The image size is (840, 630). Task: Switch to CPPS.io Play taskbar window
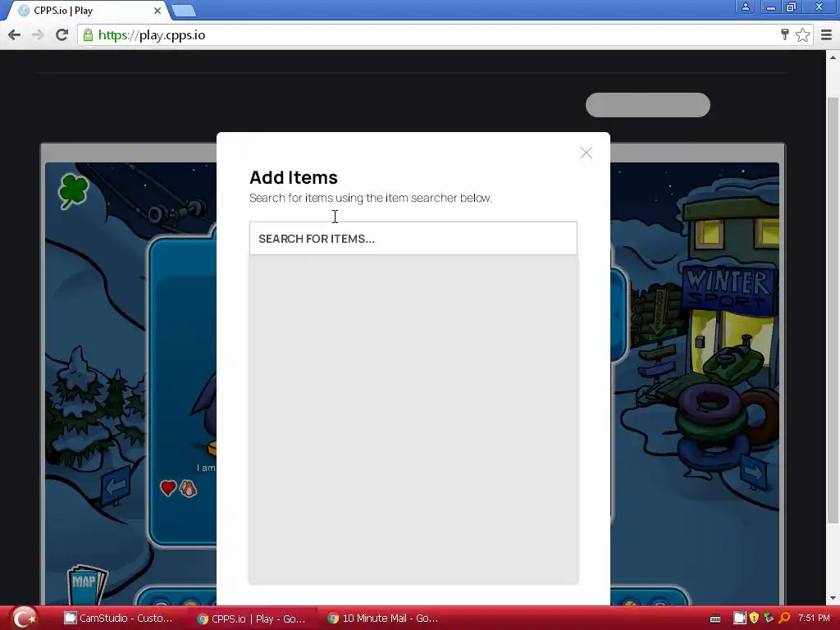click(251, 619)
